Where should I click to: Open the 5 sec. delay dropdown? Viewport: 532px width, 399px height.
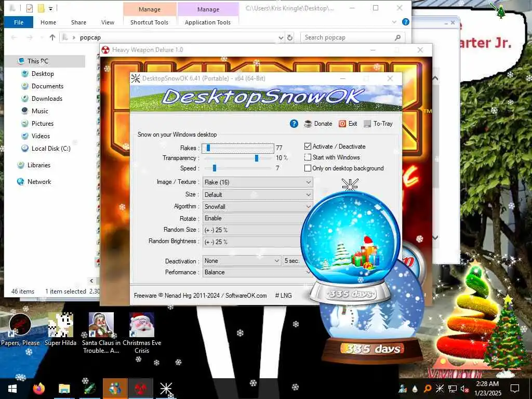pos(292,261)
